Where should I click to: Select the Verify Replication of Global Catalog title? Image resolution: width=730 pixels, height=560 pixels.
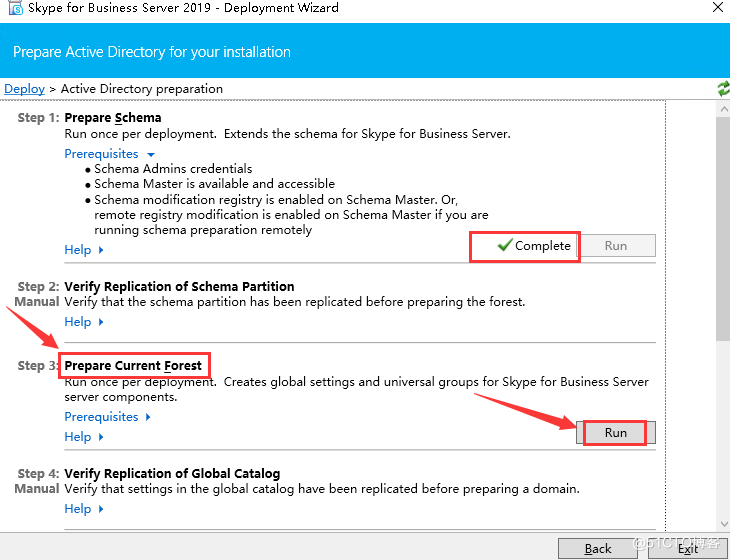coord(172,473)
